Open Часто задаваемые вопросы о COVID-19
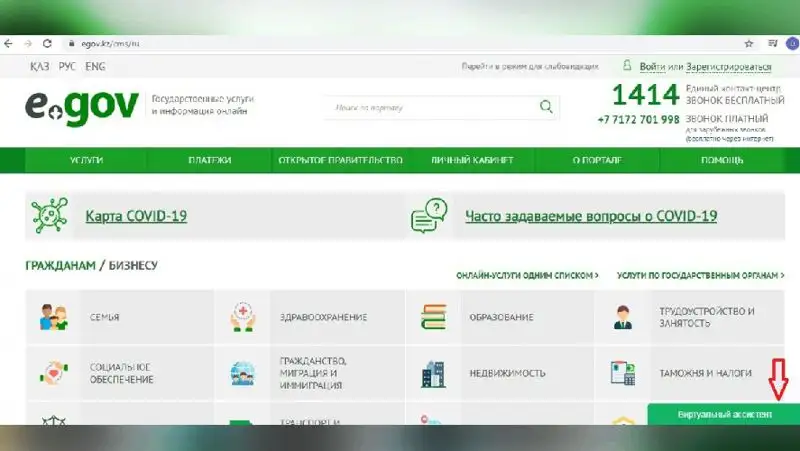 click(591, 216)
